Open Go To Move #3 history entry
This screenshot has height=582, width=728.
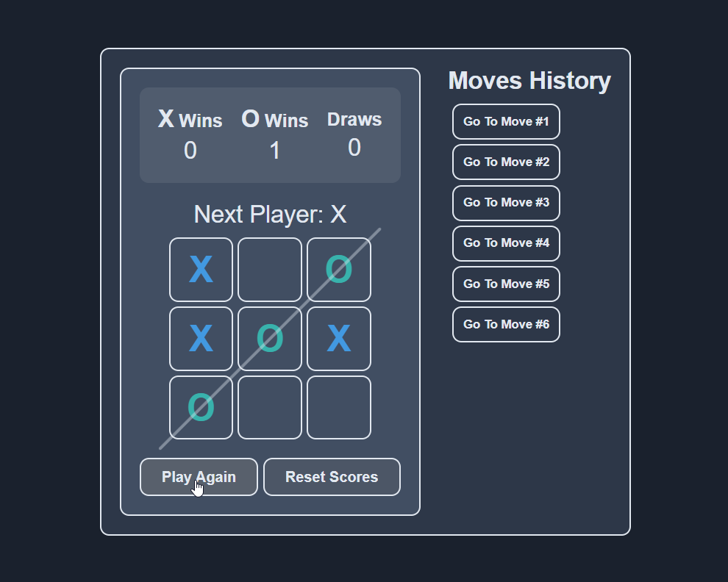[506, 203]
